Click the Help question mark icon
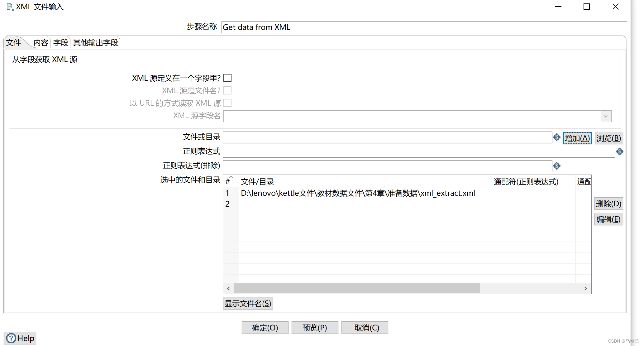Viewport: 644px width, 346px height. click(11, 338)
